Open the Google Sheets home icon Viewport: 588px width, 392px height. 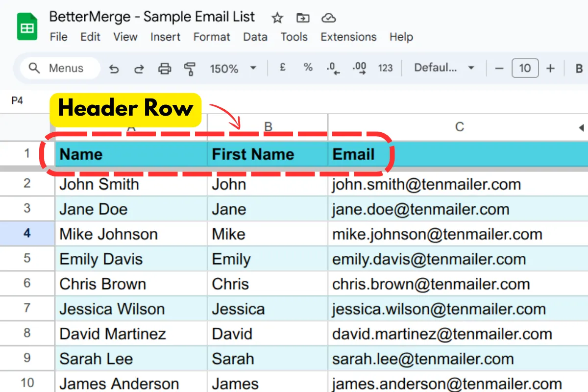27,26
